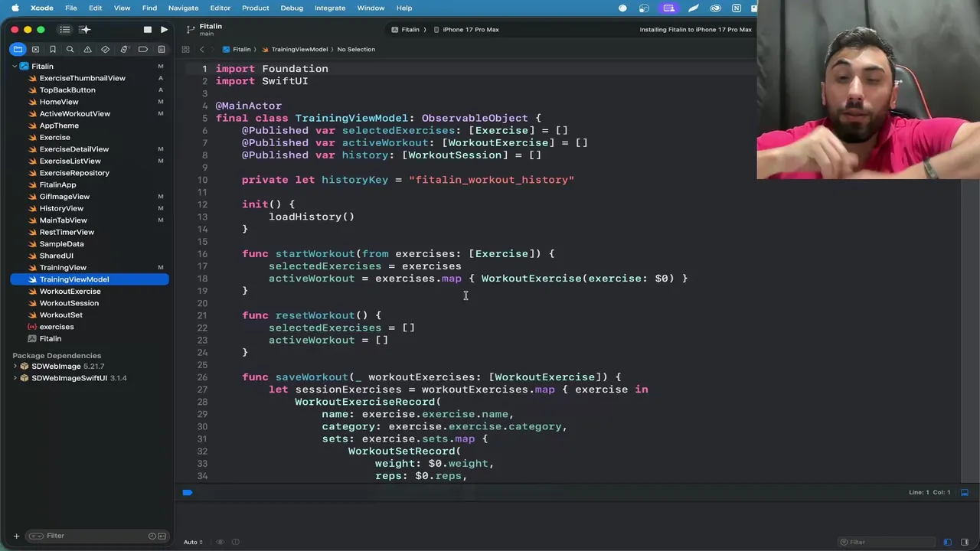
Task: Click the Line: 1 Col: 1 indicator
Action: (929, 492)
